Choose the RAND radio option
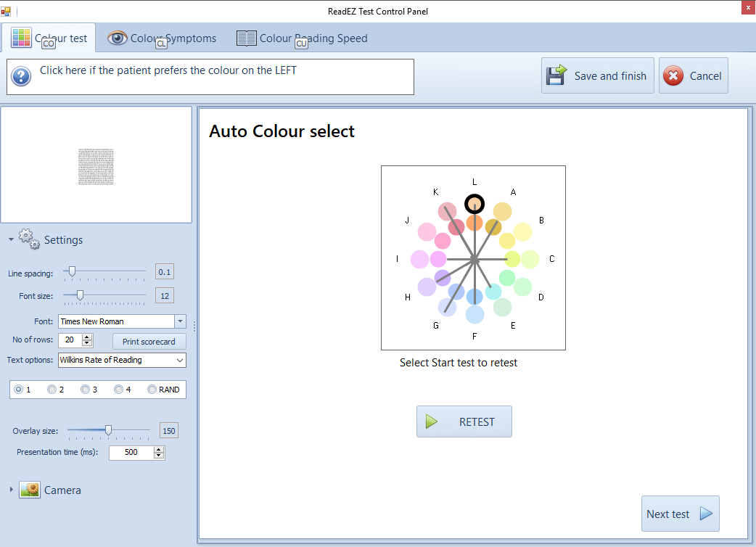The height and width of the screenshot is (547, 756). (x=152, y=390)
